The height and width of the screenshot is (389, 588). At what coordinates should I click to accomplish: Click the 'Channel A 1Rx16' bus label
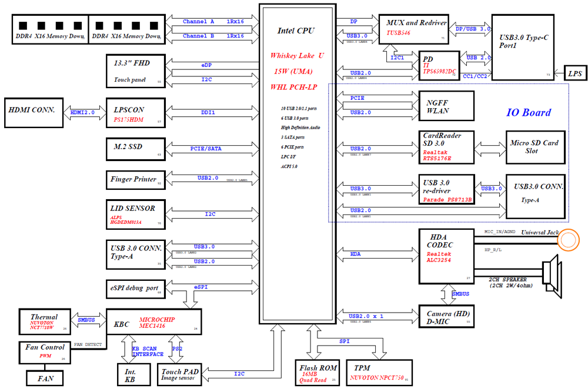[x=213, y=21]
